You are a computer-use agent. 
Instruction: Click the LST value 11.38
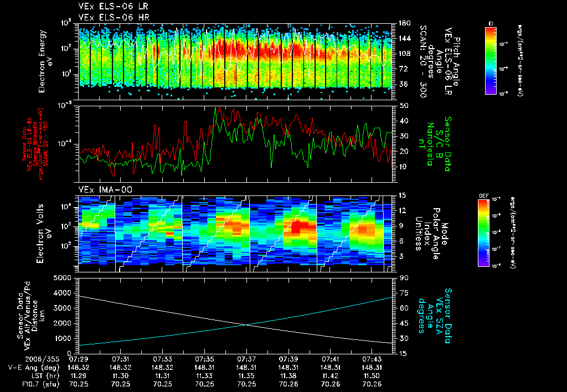288,376
